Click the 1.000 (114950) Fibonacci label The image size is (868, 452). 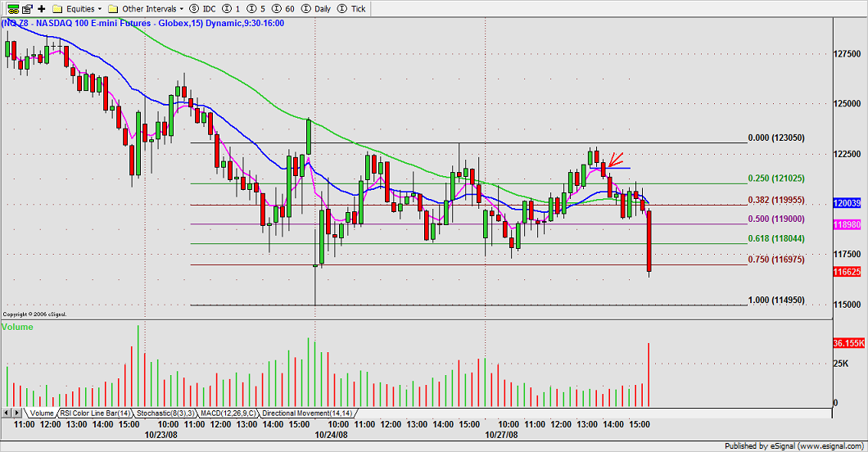776,300
